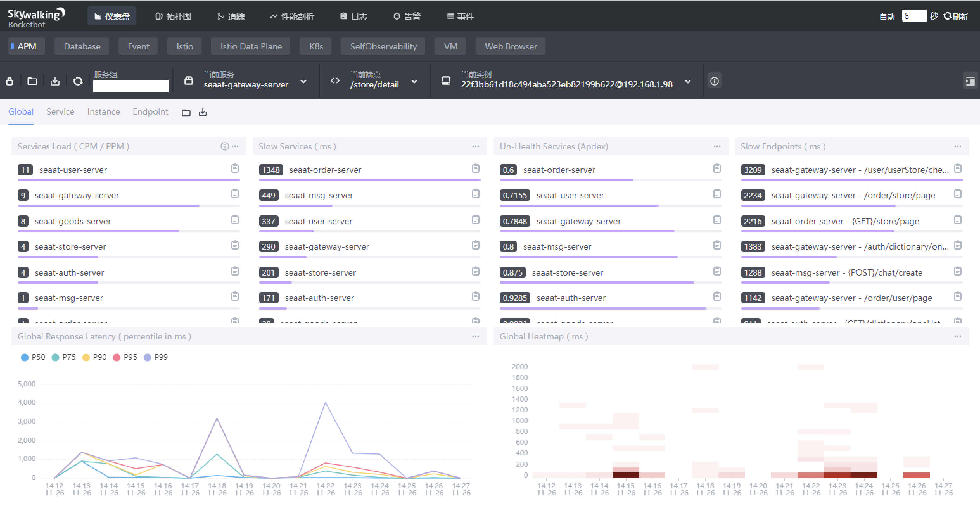Click the lock edit-mode icon
This screenshot has height=520, width=980.
(x=10, y=81)
